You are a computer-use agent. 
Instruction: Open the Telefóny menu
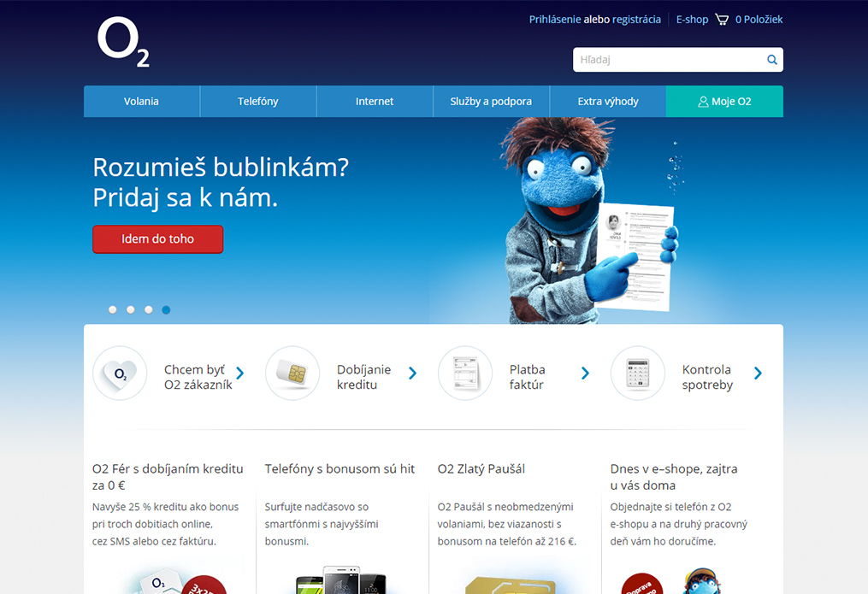click(x=258, y=101)
